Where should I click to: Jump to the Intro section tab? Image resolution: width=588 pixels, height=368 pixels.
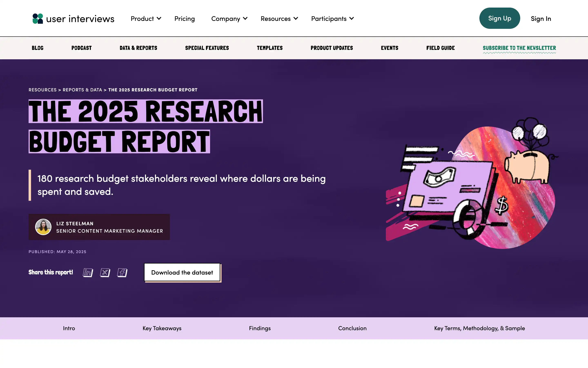click(69, 328)
